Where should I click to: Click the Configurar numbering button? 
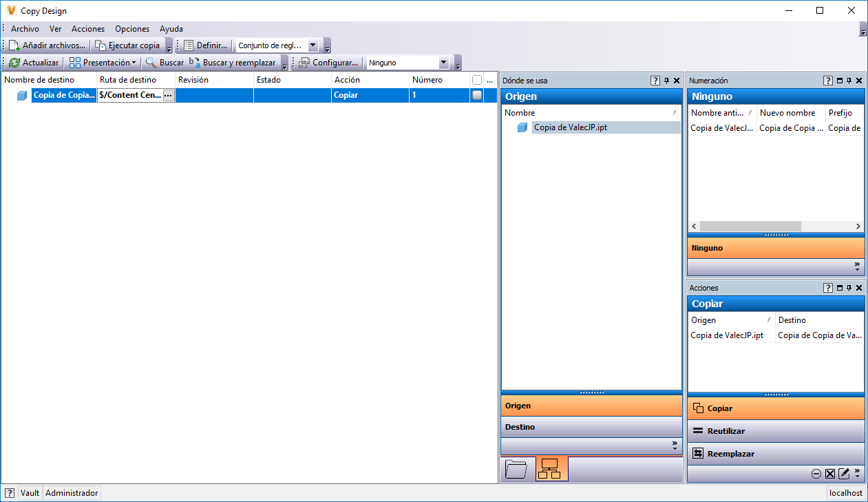tap(328, 63)
